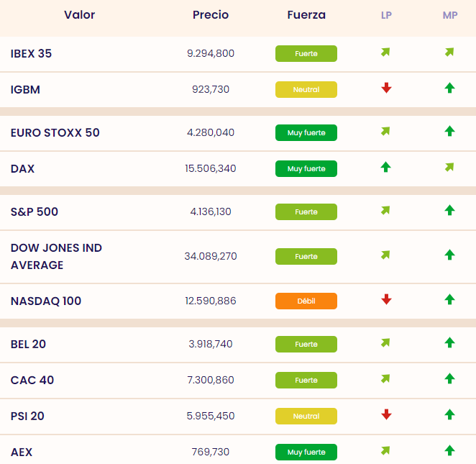476x464 pixels.
Task: Click the MP column header
Action: (x=450, y=15)
